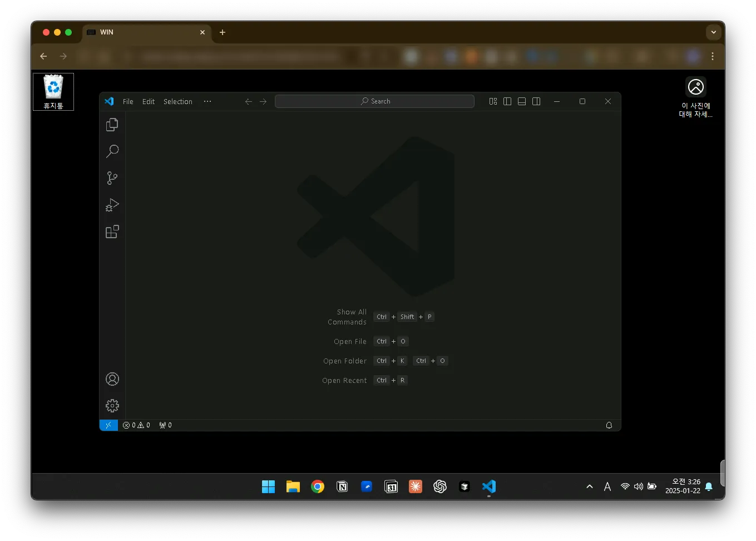
Task: Open File Explorer from the taskbar
Action: click(x=293, y=487)
